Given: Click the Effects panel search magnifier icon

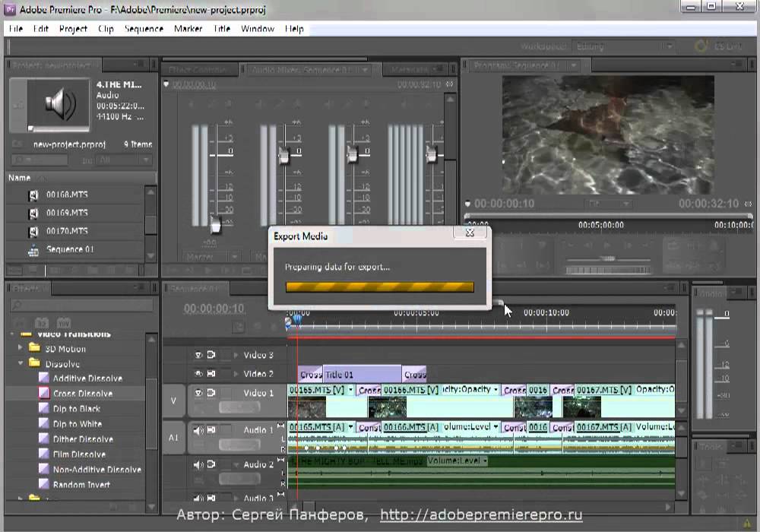Looking at the screenshot, I should [x=17, y=306].
